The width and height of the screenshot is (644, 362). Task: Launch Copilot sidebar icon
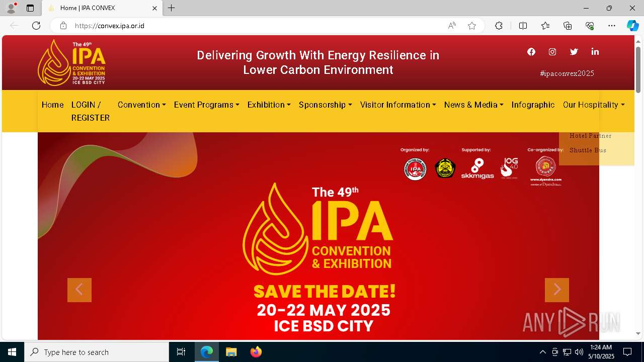point(632,26)
